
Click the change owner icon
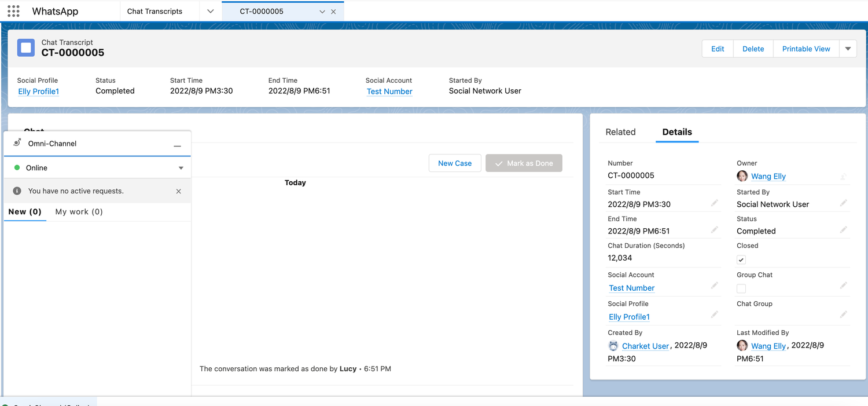click(x=844, y=176)
